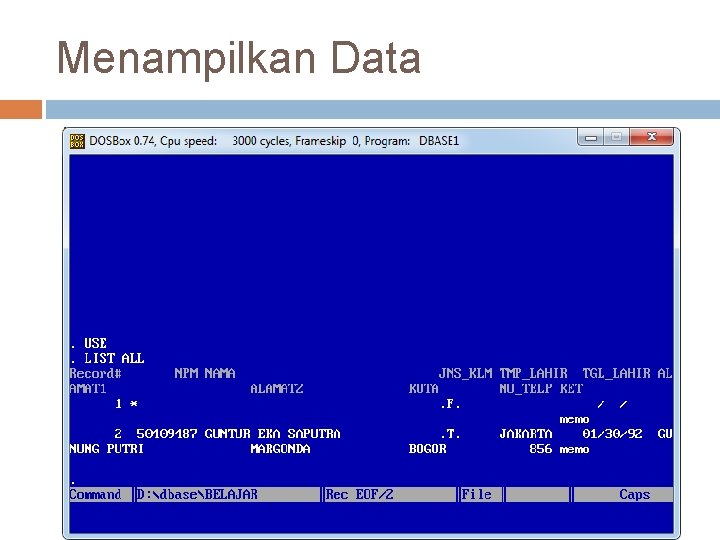This screenshot has height=540, width=720.
Task: Click the 'Caps' status bar indicator
Action: click(634, 495)
